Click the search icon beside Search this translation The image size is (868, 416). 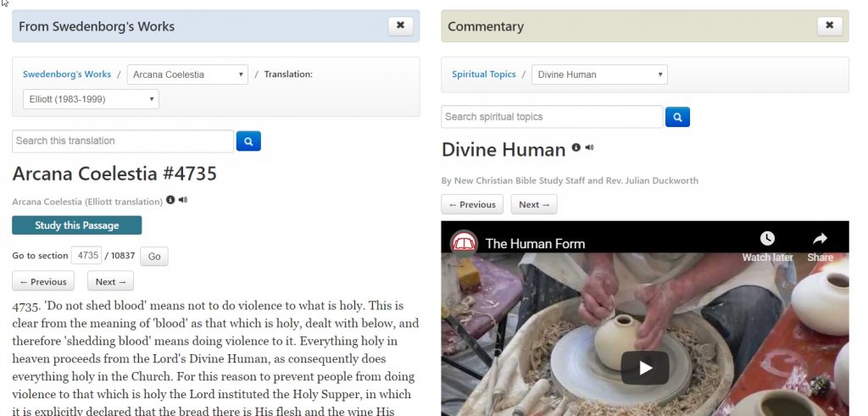point(248,141)
